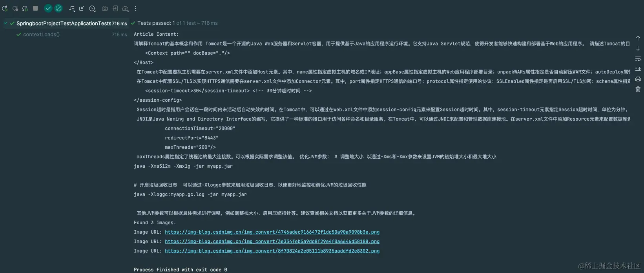Click the Import Tests icon
644x273 pixels.
tap(115, 8)
